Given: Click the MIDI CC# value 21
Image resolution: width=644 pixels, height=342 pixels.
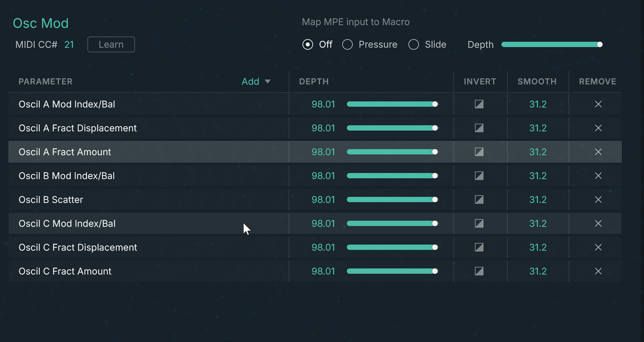Looking at the screenshot, I should click(69, 44).
